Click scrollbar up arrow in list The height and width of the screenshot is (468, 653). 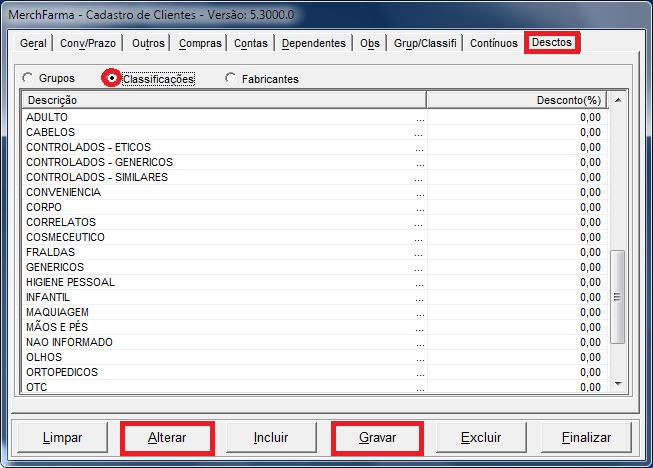pos(617,100)
